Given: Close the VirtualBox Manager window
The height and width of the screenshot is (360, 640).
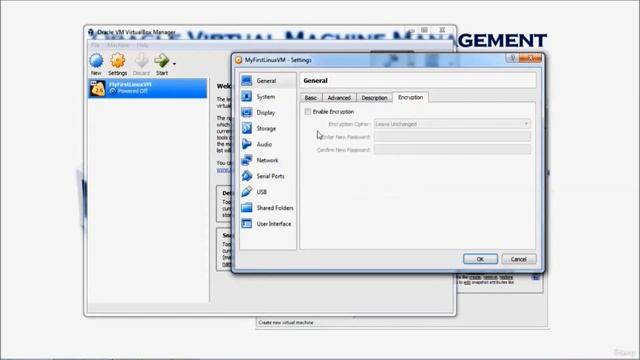Looking at the screenshot, I should (442, 30).
